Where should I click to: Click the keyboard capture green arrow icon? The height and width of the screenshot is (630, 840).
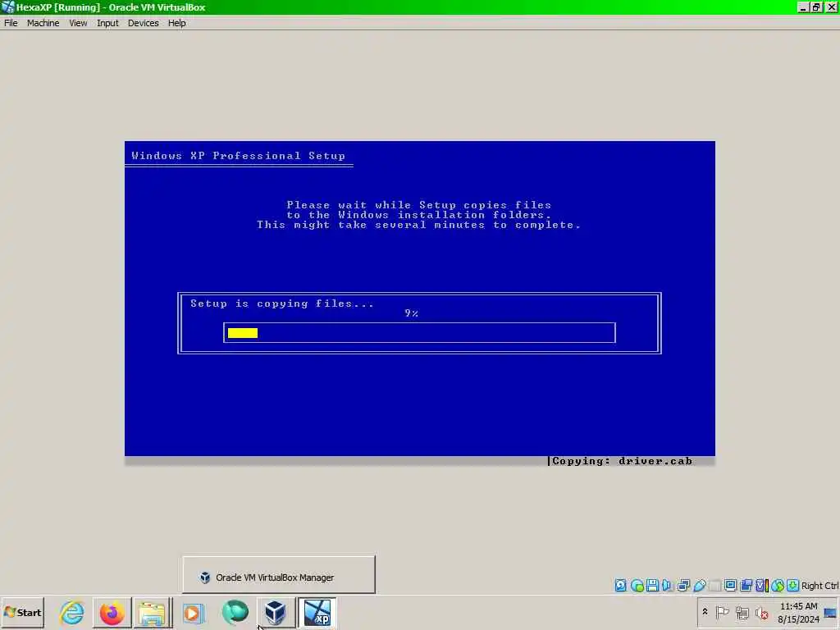pos(793,586)
